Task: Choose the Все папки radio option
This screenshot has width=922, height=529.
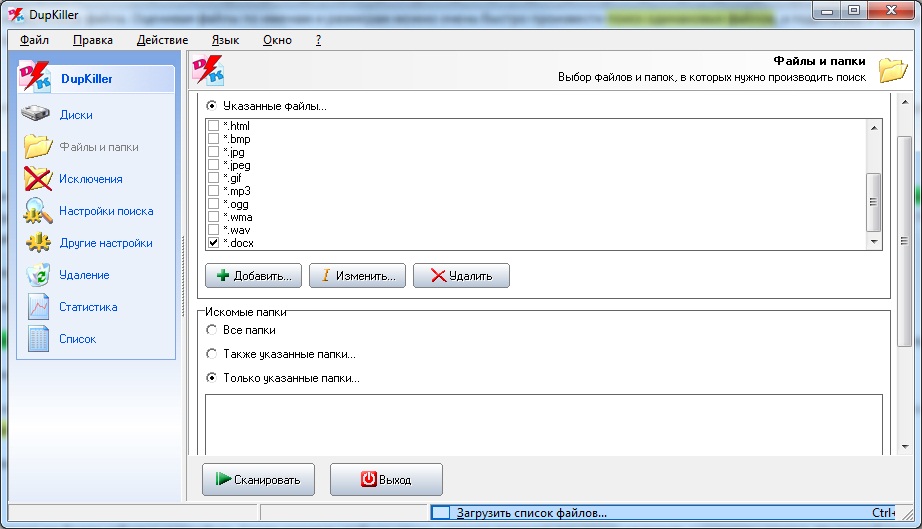Action: 212,330
